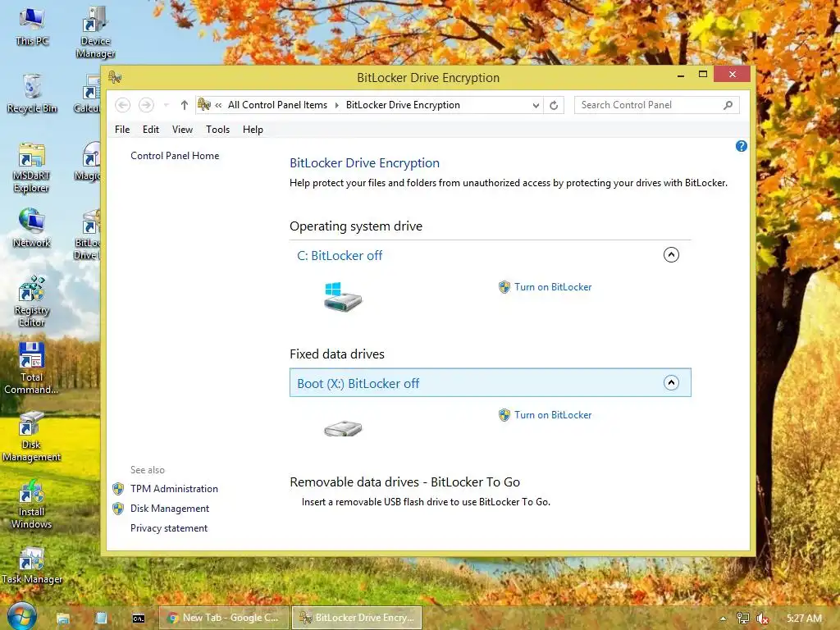Open Disk Management link in See also
Image resolution: width=840 pixels, height=630 pixels.
coord(170,509)
